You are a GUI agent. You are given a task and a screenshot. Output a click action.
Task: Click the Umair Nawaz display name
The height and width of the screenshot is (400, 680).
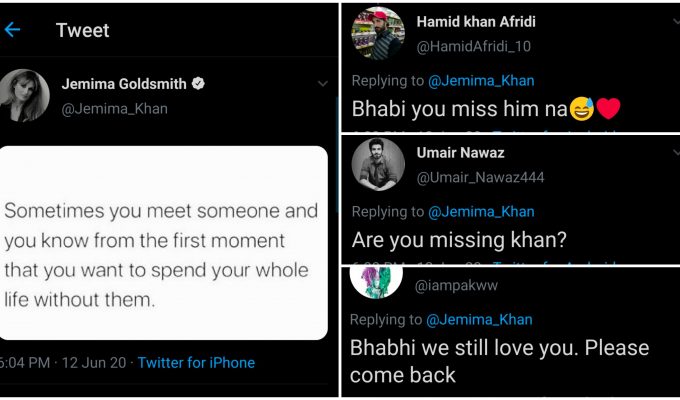tap(459, 153)
